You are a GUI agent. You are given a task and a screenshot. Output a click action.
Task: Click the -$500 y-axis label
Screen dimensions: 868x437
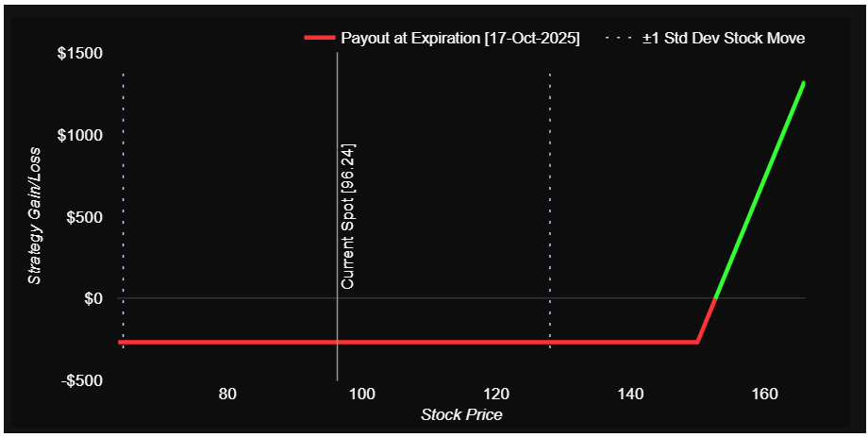coord(81,380)
